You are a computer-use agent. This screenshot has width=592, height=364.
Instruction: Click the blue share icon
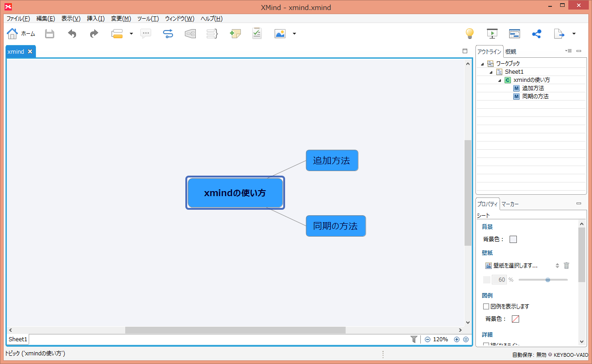[536, 34]
